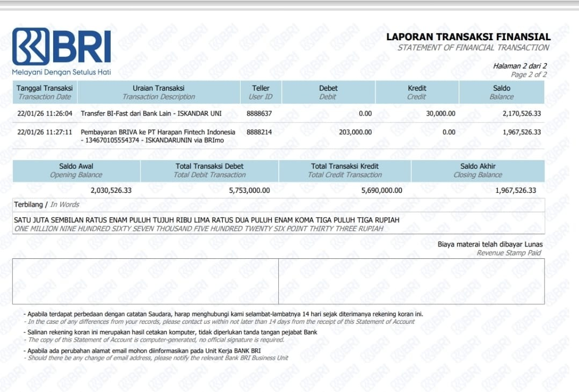
Task: Select the date '22/01/26 11:27:11'
Action: pos(45,132)
